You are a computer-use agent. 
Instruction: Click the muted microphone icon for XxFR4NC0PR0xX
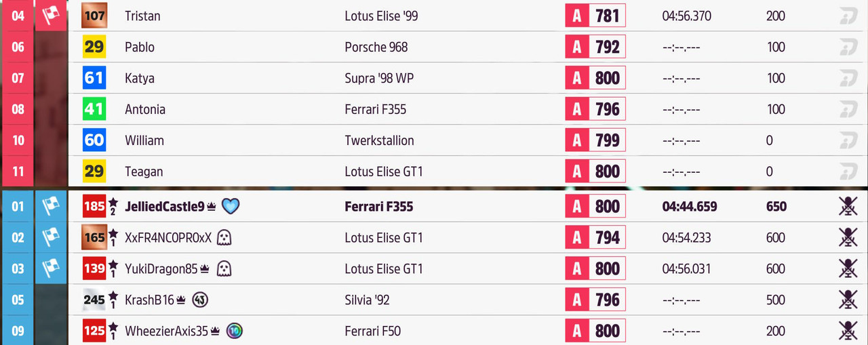848,237
